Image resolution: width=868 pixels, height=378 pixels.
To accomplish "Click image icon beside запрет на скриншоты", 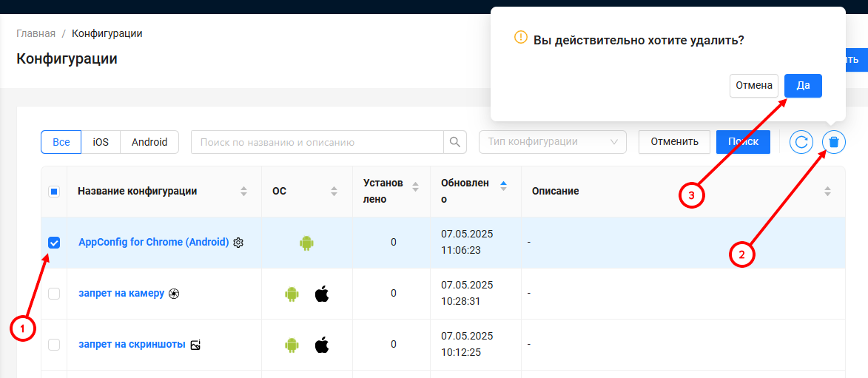I will click(x=195, y=345).
